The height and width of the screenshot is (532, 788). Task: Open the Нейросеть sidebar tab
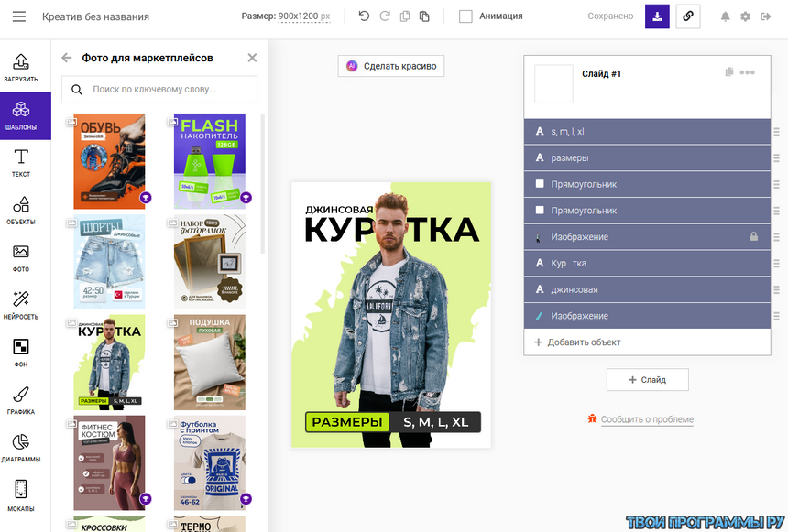20,305
